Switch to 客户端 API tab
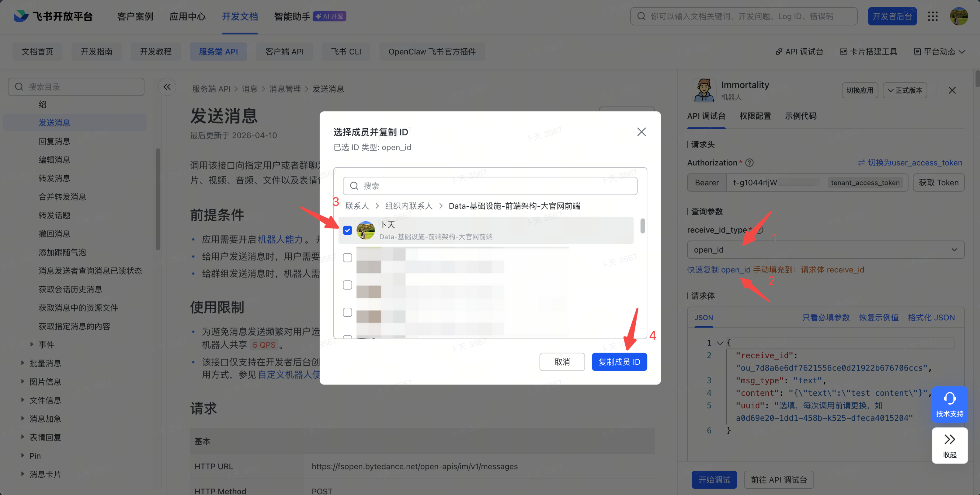This screenshot has height=495, width=980. click(x=285, y=51)
